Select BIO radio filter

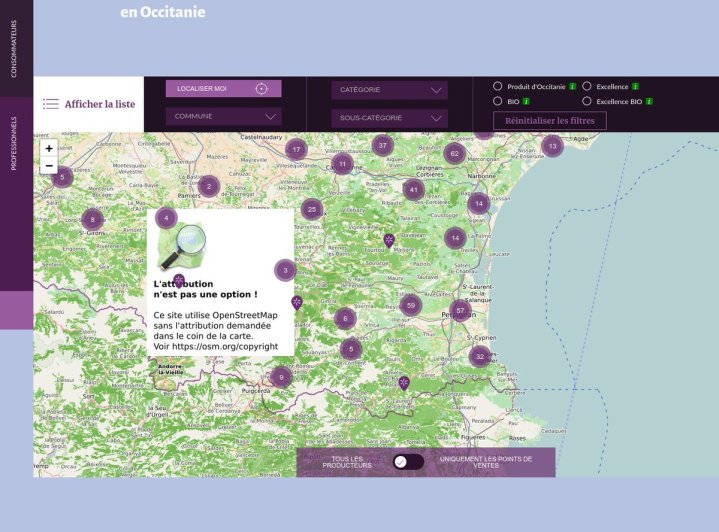click(498, 101)
